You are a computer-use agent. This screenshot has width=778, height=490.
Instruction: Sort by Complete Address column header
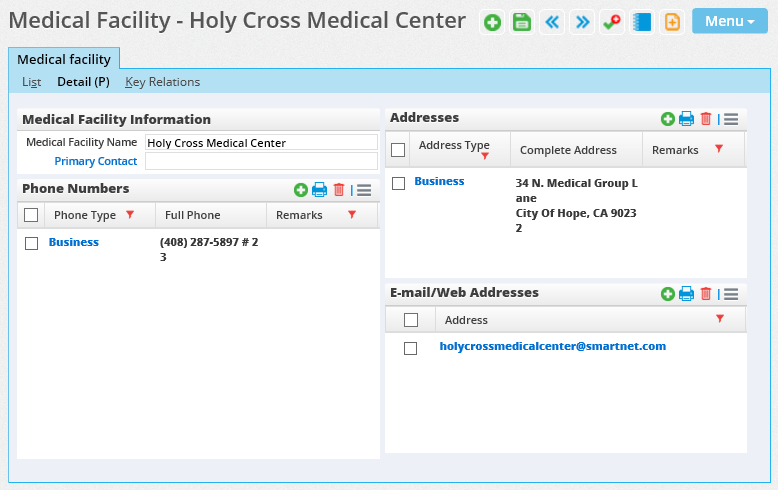(568, 150)
